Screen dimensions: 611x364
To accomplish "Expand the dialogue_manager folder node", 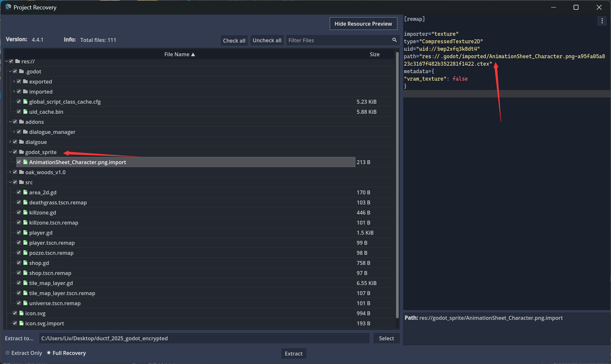I will point(14,132).
